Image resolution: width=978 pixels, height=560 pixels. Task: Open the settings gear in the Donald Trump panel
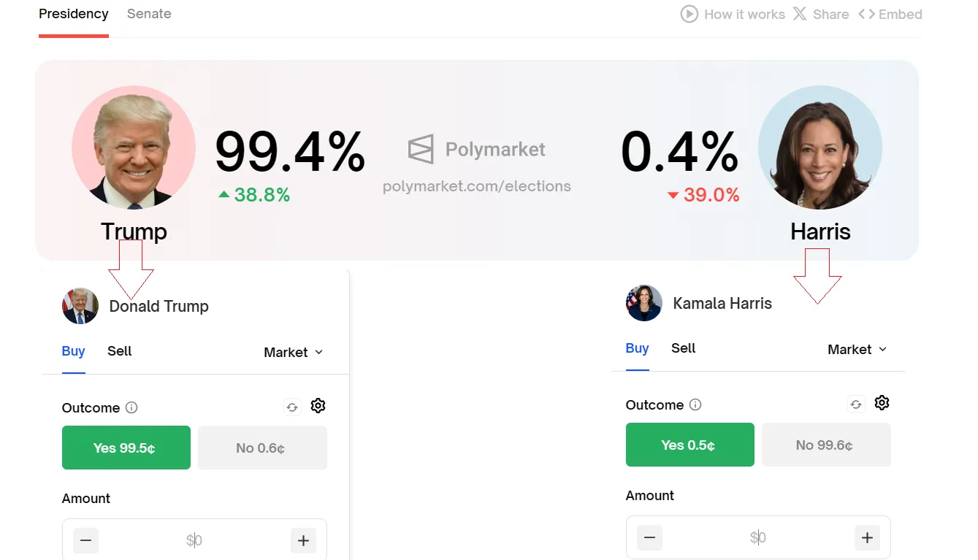tap(318, 406)
